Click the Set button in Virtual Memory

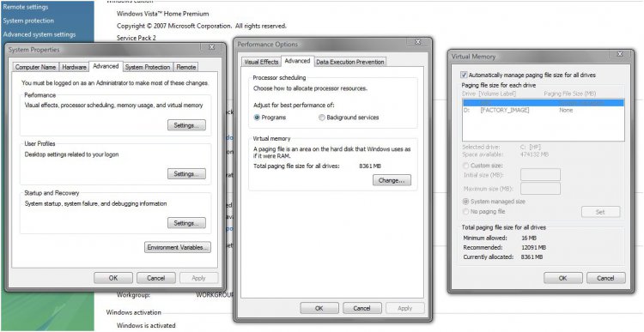[600, 212]
